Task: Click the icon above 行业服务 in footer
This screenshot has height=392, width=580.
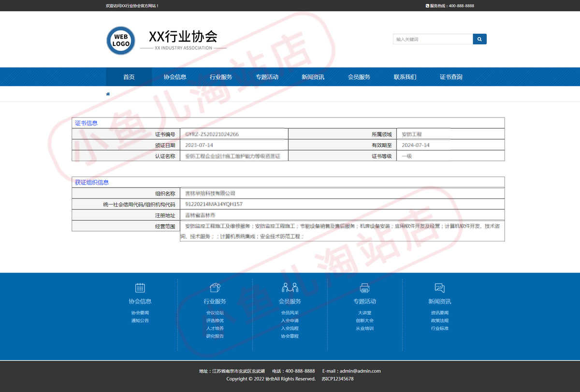Action: pyautogui.click(x=215, y=288)
